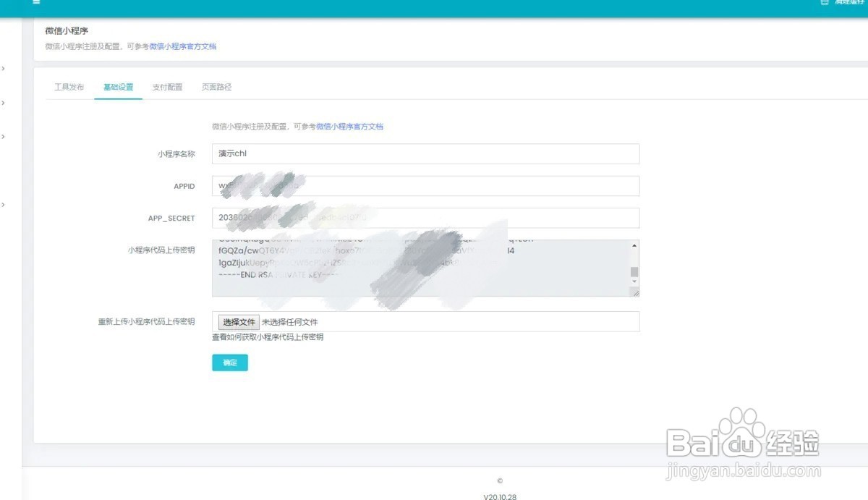Click the 微信小程序 page title
Viewport: 868px width, 500px height.
click(x=67, y=30)
